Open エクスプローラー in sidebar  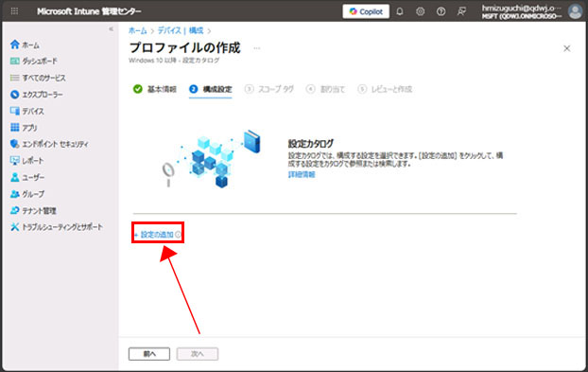point(37,95)
